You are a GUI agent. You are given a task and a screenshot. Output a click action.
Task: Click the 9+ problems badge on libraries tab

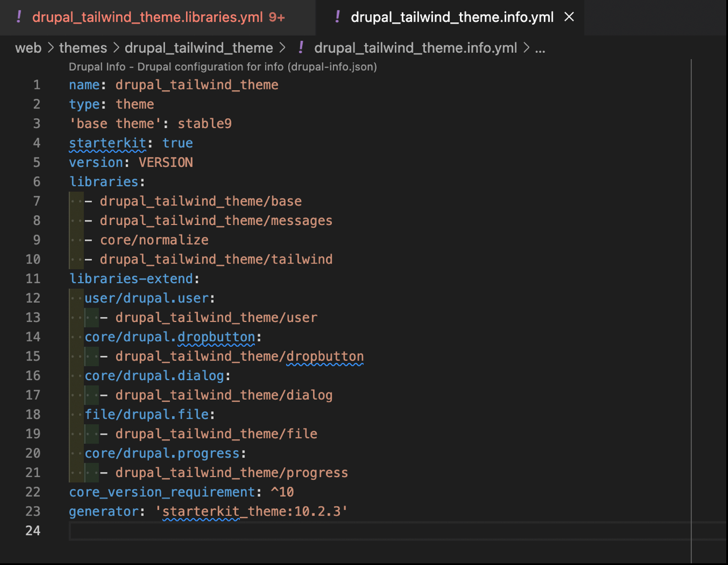point(277,17)
